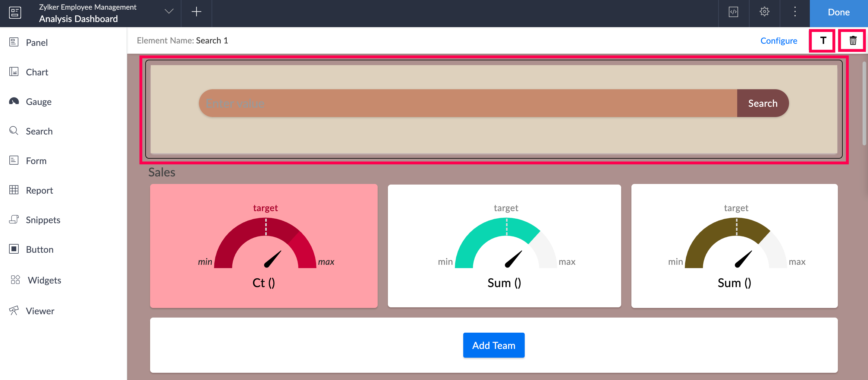Click the trash delete element icon

point(853,40)
